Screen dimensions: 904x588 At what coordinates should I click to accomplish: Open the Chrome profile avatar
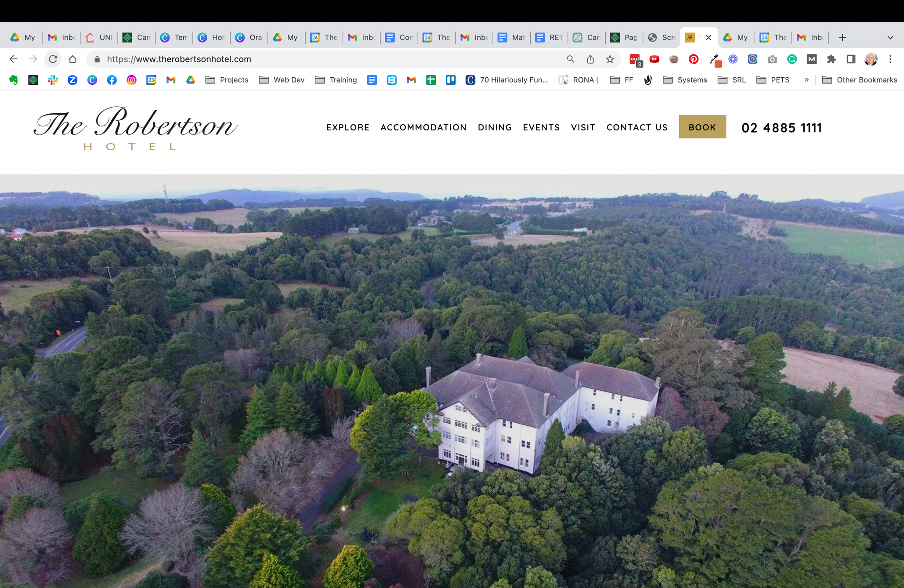tap(871, 59)
